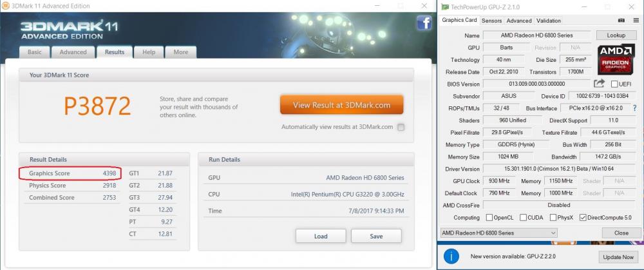Viewport: 644px width, 270px height.
Task: Click the Save button in Run Details
Action: point(376,236)
